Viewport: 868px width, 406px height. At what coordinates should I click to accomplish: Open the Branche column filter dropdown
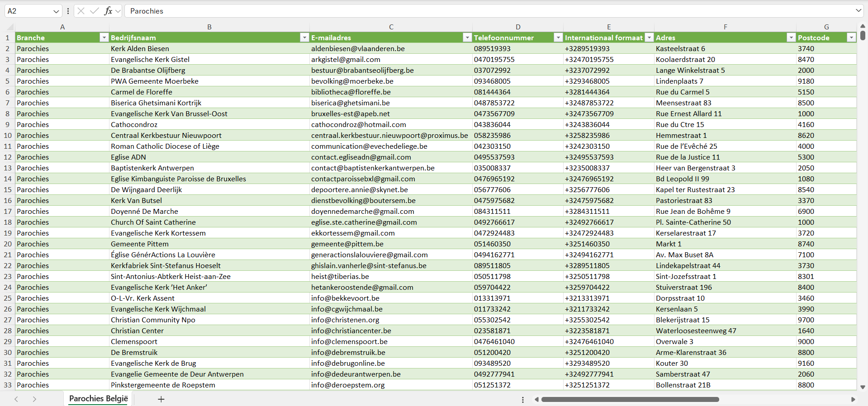(x=104, y=38)
